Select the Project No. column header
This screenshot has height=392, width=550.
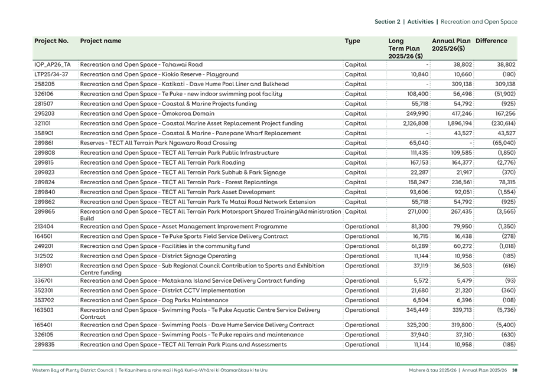51,41
